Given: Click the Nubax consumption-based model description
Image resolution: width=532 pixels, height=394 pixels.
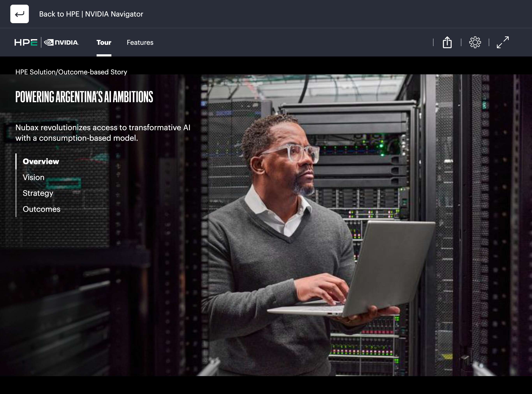Looking at the screenshot, I should (103, 133).
